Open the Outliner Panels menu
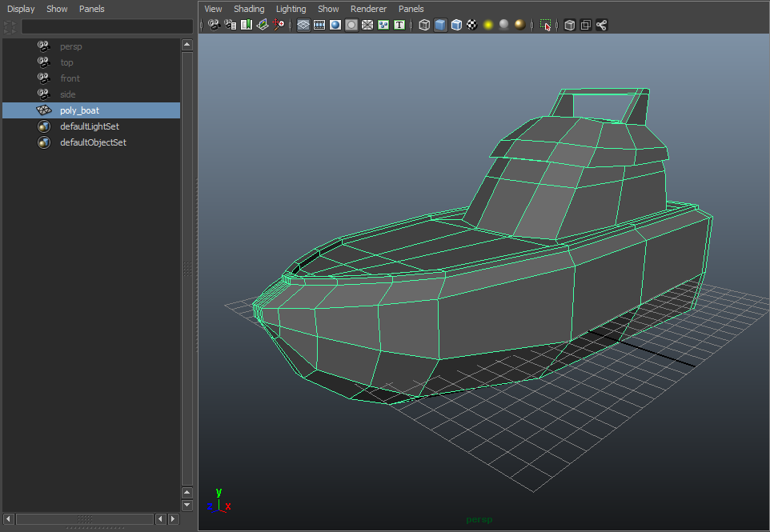 (x=92, y=9)
